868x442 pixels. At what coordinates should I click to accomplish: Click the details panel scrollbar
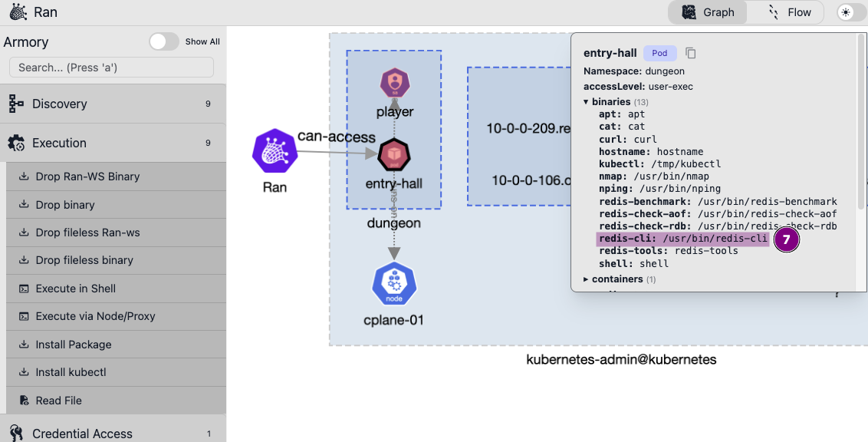tap(861, 122)
